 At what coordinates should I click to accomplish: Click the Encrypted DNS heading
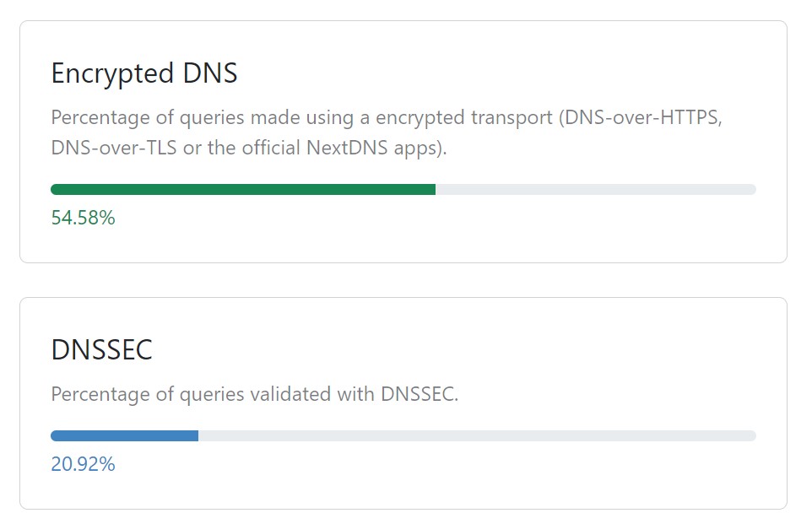(143, 74)
